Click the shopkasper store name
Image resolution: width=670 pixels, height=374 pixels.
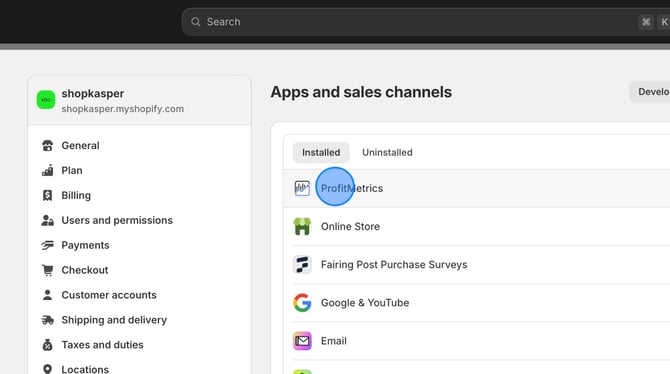pyautogui.click(x=93, y=94)
